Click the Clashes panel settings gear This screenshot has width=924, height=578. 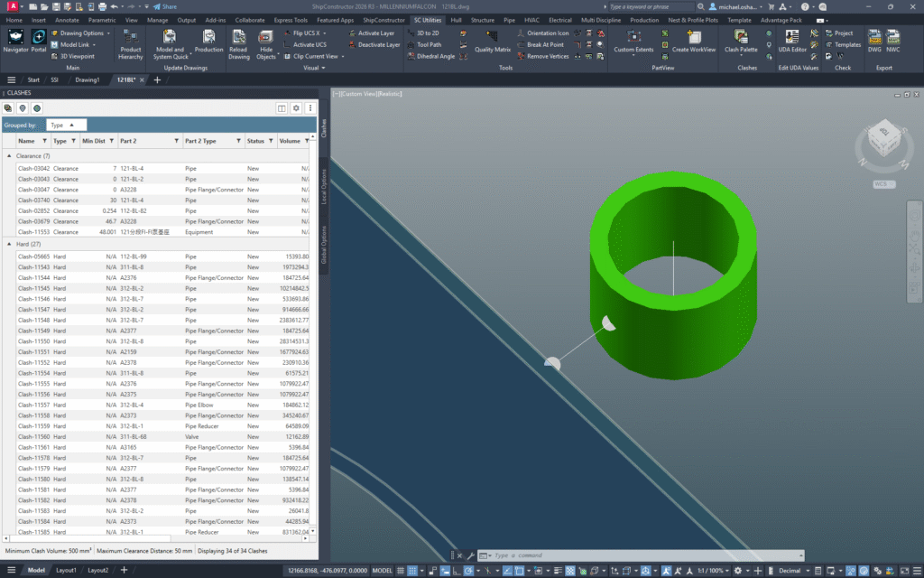[297, 107]
